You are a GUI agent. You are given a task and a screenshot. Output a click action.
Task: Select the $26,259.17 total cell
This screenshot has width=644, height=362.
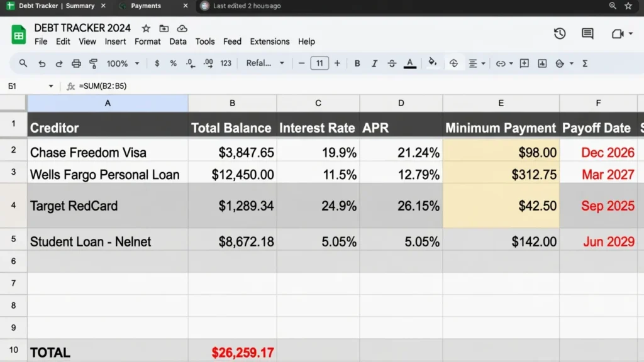233,352
